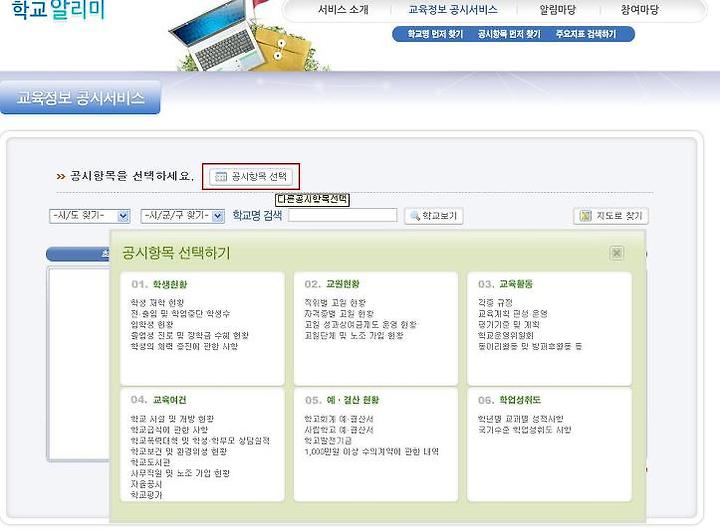Open the 시/군/구 찾기 dropdown
This screenshot has width=720, height=530.
tap(182, 215)
